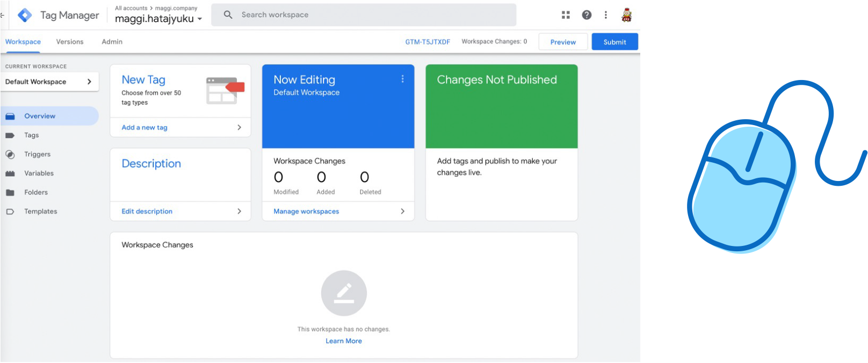Click the blue Submit button
This screenshot has height=363, width=868.
(x=615, y=42)
